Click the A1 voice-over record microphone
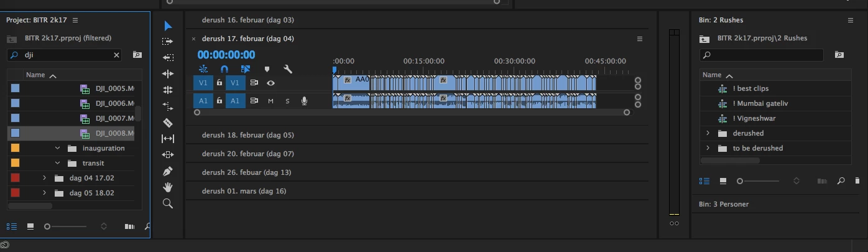Viewport: 868px width, 252px height. pos(304,100)
